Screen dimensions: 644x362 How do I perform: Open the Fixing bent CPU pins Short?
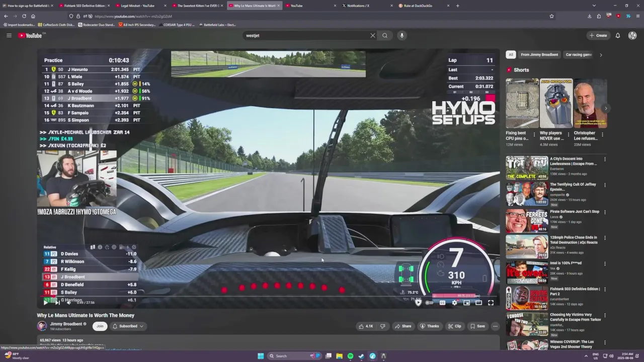click(522, 103)
